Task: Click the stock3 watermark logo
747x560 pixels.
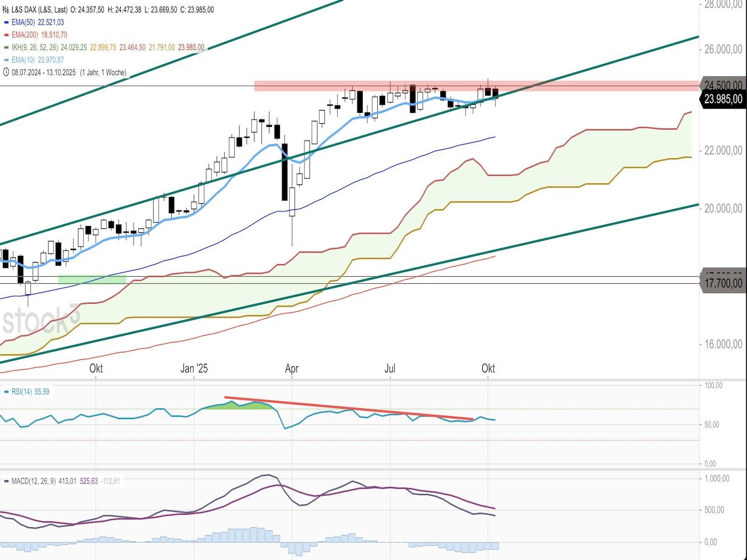Action: 41,321
